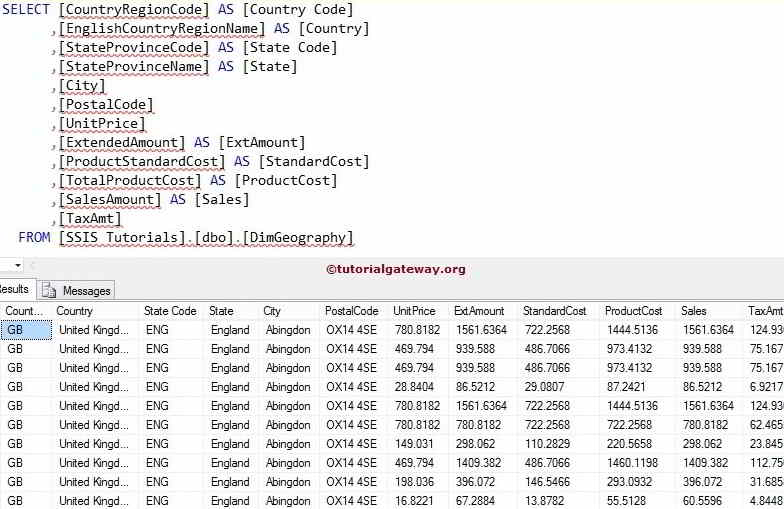
Task: Click StandardCost value 110.2829
Action: [x=547, y=444]
